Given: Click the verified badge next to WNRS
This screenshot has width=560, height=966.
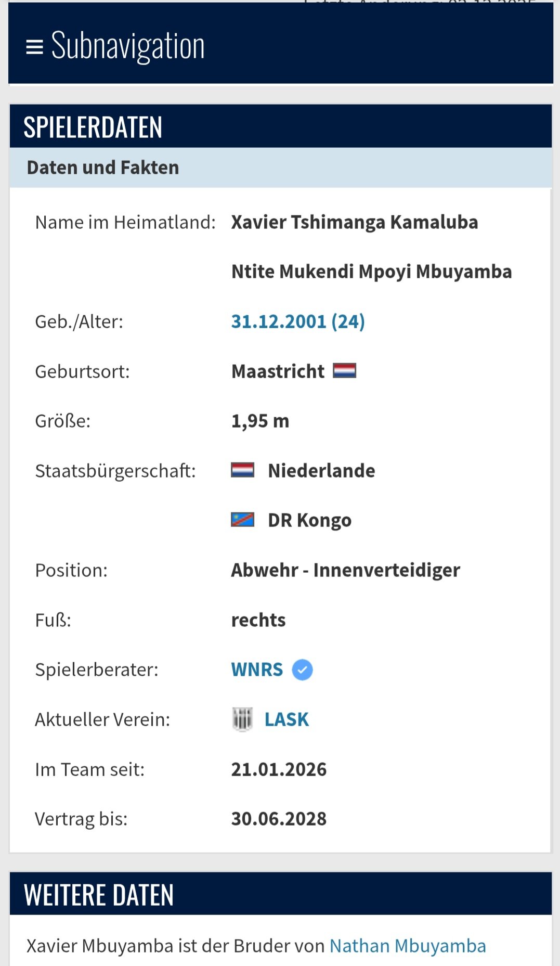Looking at the screenshot, I should tap(302, 669).
